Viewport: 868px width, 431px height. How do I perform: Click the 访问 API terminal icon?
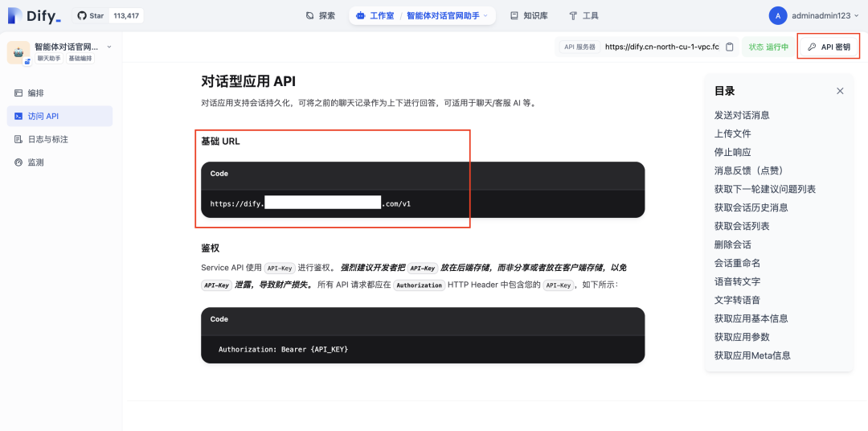click(18, 117)
